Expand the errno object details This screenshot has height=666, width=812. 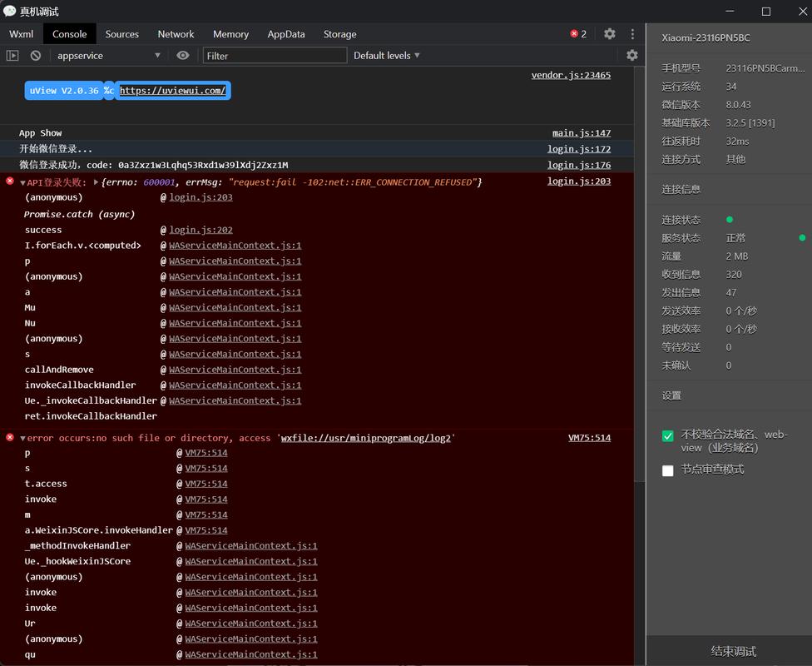97,182
